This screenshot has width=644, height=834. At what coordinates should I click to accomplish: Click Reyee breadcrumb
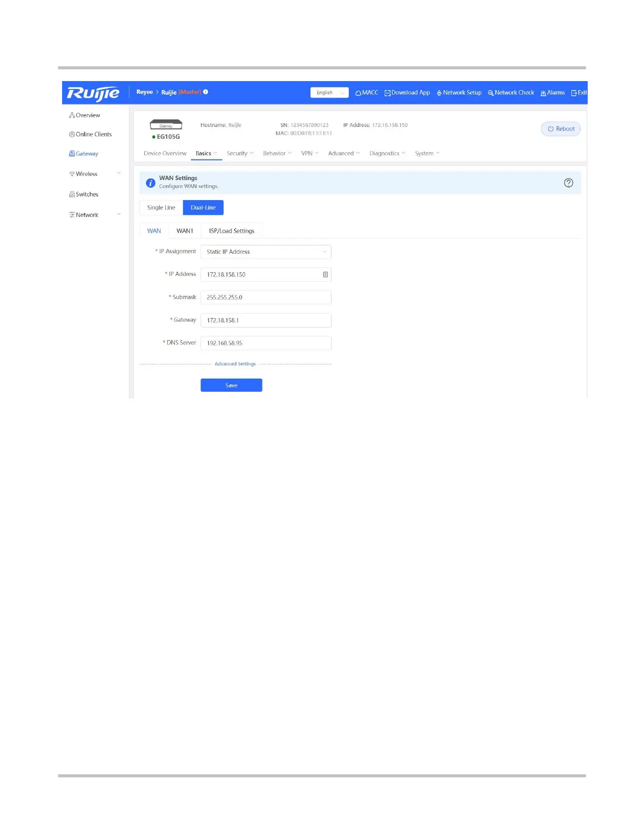pyautogui.click(x=145, y=92)
